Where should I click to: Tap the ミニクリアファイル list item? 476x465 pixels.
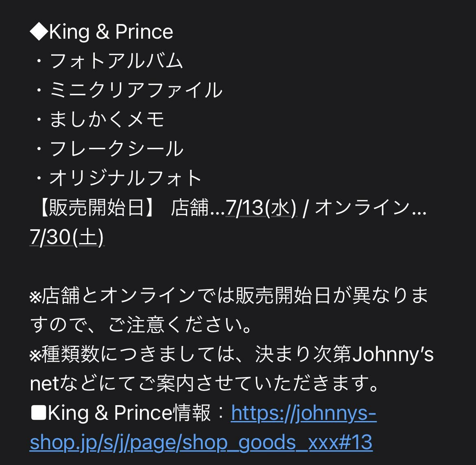tap(136, 90)
